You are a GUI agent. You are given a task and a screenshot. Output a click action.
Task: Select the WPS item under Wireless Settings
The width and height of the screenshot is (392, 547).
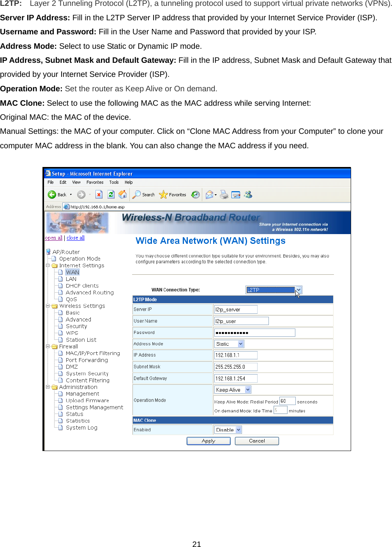[71, 332]
